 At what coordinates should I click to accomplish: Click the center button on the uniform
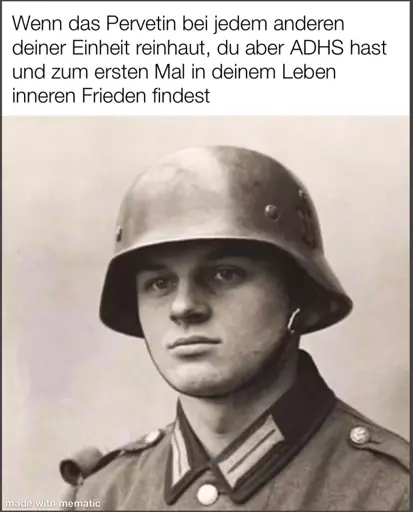207,494
